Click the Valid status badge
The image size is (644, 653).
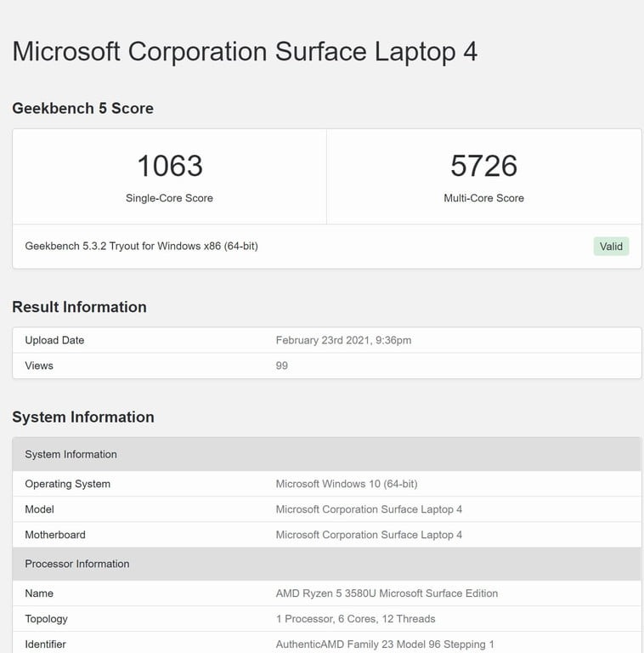(611, 247)
